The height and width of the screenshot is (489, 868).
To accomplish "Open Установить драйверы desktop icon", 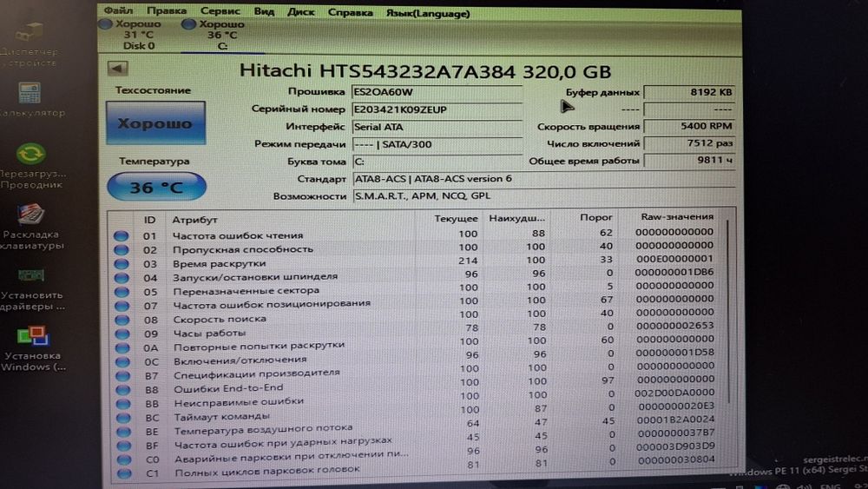I will pos(32,289).
